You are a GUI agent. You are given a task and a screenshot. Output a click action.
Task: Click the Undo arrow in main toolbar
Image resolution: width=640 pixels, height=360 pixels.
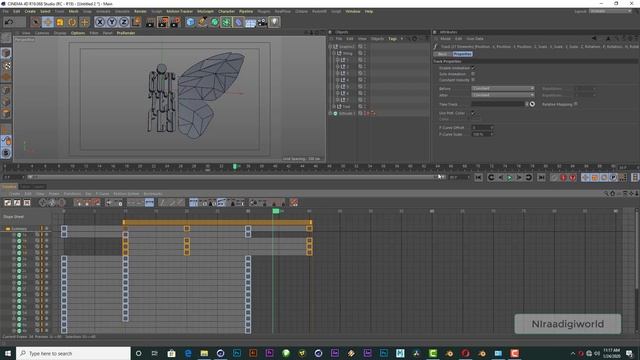tap(9, 22)
